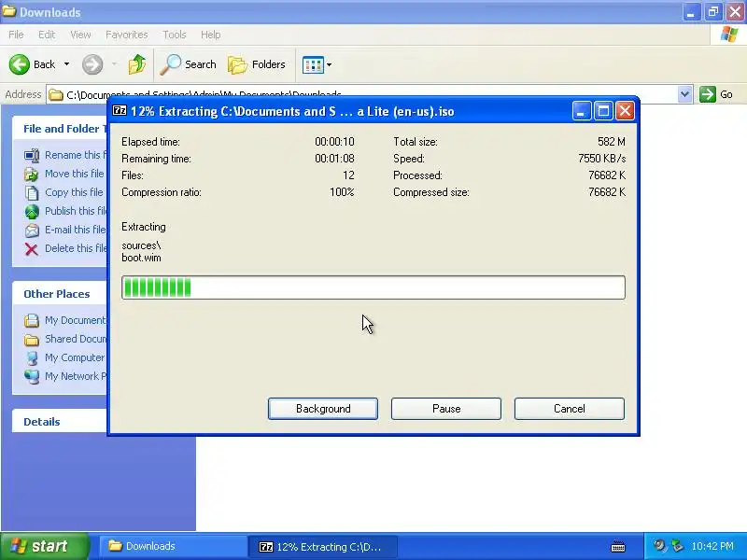Click the first system tray icon
The width and height of the screenshot is (747, 560).
tap(660, 546)
